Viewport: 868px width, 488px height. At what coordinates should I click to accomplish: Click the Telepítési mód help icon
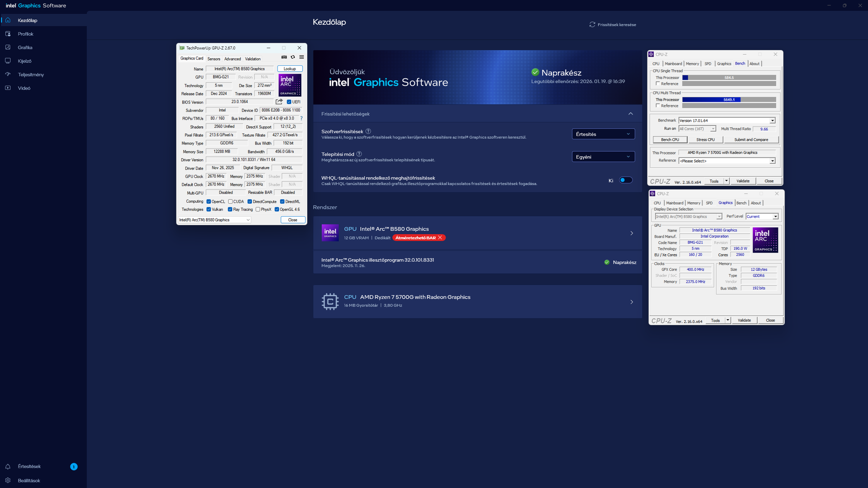click(359, 154)
